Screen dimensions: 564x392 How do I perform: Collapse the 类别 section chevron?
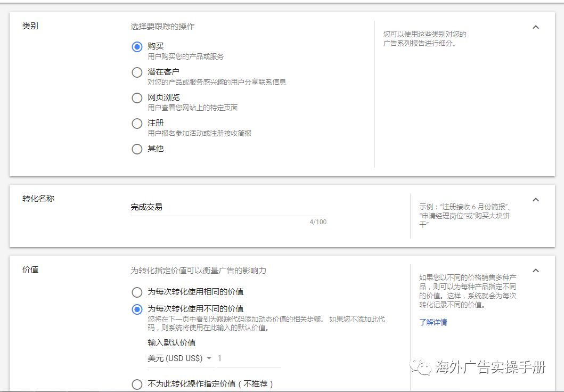pos(536,27)
